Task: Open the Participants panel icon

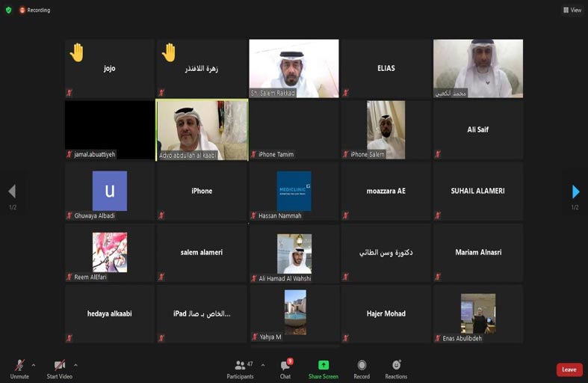Action: pyautogui.click(x=240, y=364)
